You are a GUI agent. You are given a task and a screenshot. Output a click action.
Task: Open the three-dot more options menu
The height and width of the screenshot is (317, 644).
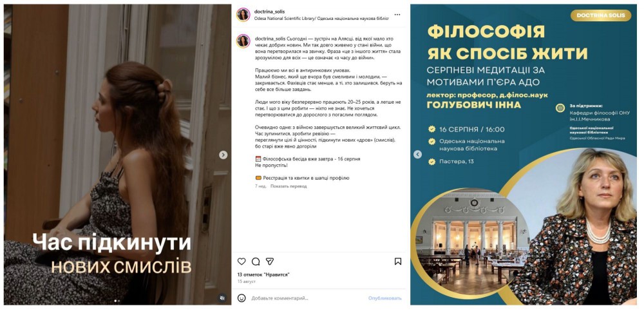pyautogui.click(x=397, y=14)
